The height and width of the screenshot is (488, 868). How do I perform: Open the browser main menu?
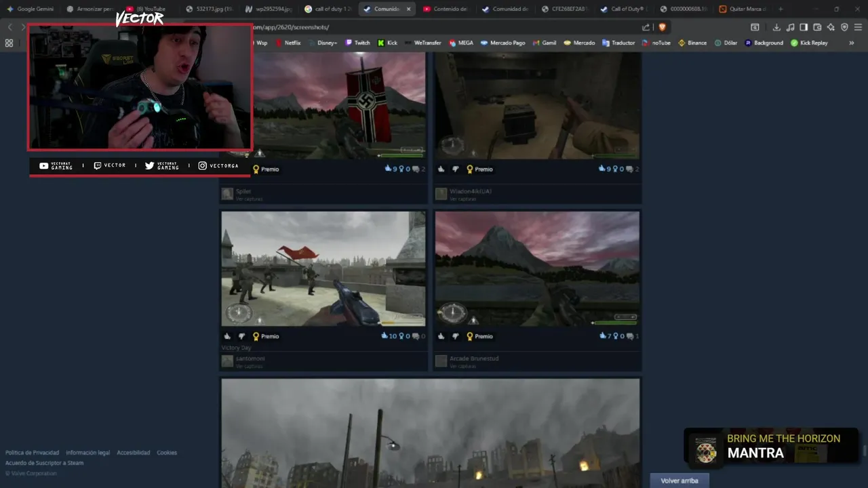tap(858, 27)
